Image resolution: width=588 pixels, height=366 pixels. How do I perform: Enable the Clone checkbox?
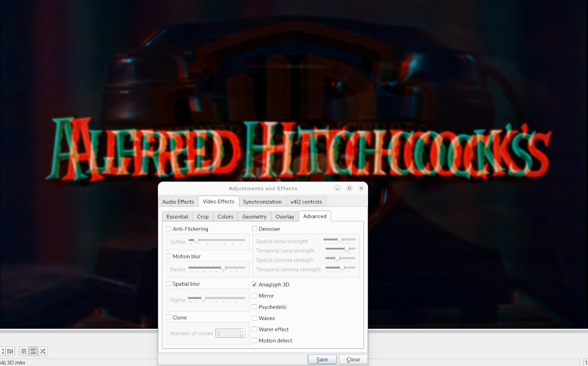[x=169, y=318]
